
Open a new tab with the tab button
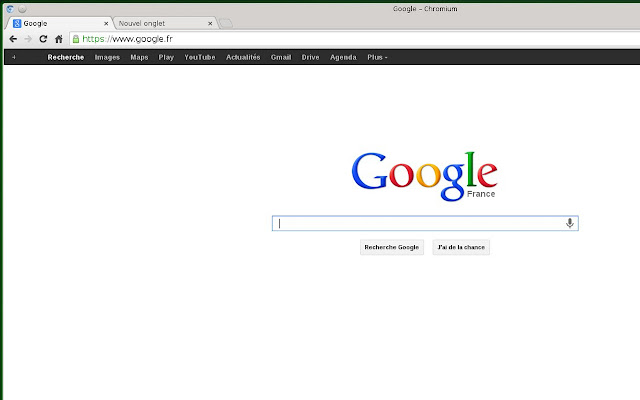click(x=226, y=24)
